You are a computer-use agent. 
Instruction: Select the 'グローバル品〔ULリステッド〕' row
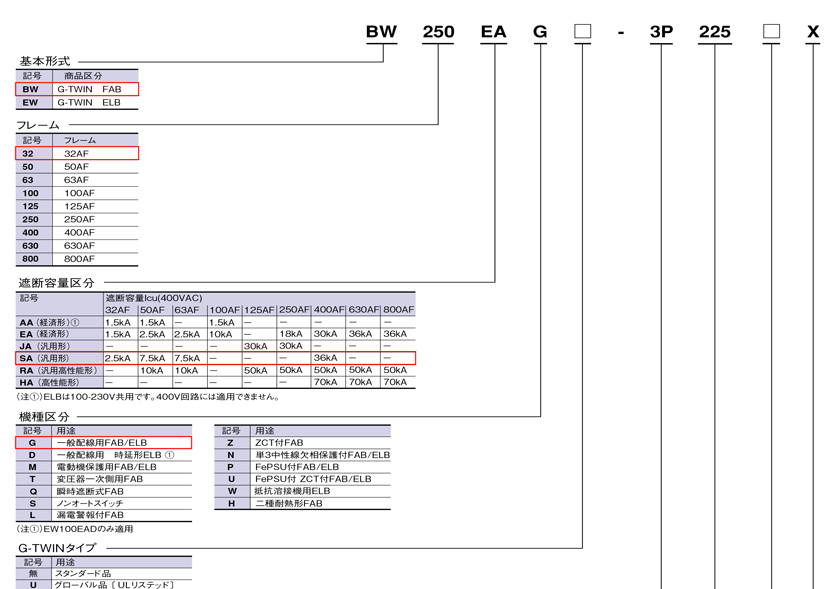click(x=104, y=585)
